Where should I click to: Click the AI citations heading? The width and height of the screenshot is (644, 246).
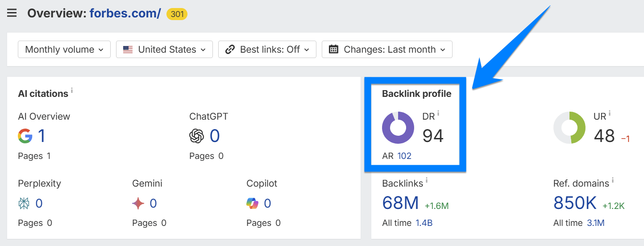tap(43, 94)
